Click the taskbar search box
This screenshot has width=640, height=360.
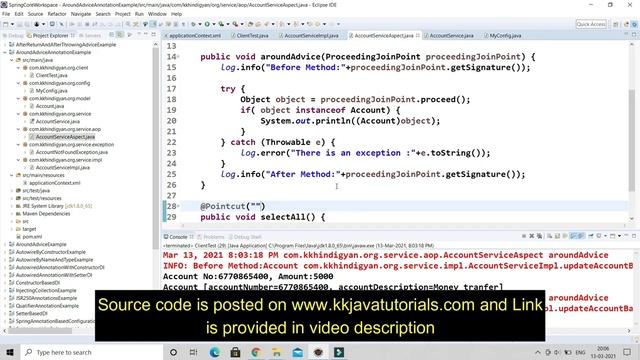[91, 352]
